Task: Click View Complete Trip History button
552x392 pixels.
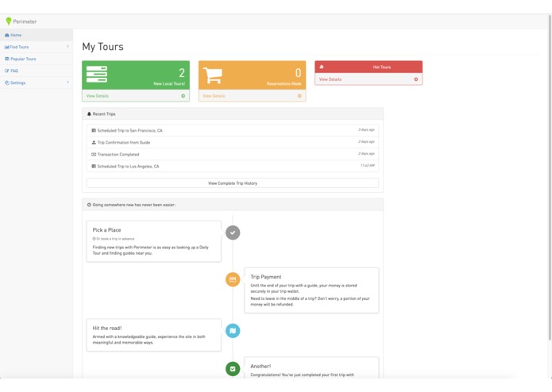Action: (233, 183)
